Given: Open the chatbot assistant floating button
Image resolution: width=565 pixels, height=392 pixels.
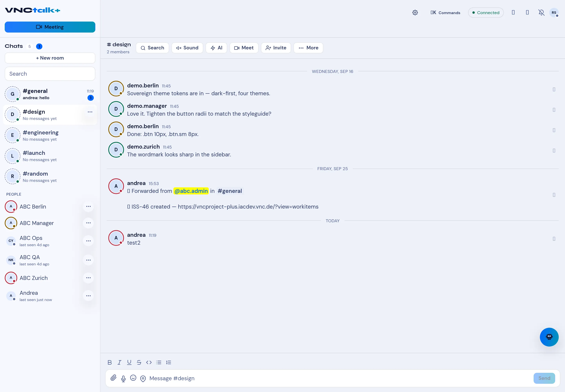Looking at the screenshot, I should [549, 337].
